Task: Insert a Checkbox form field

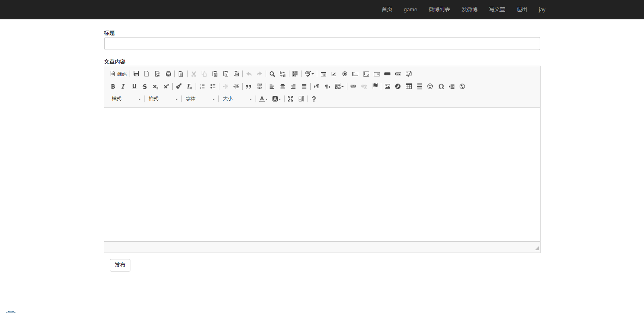Action: pyautogui.click(x=334, y=74)
